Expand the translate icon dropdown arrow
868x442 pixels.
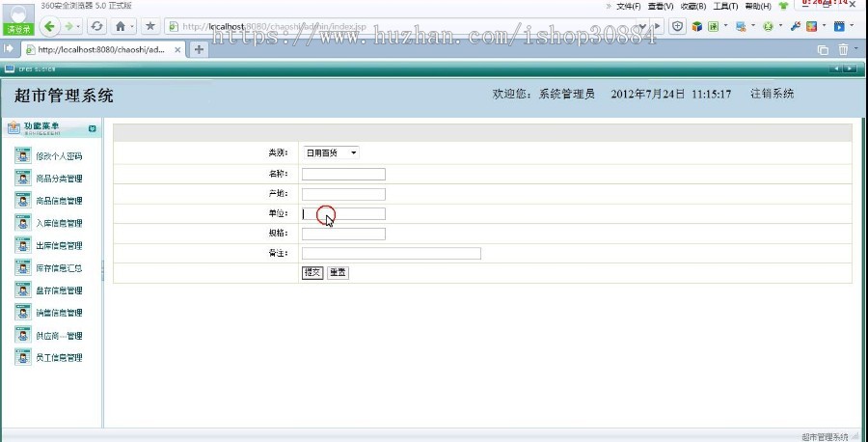tap(725, 25)
